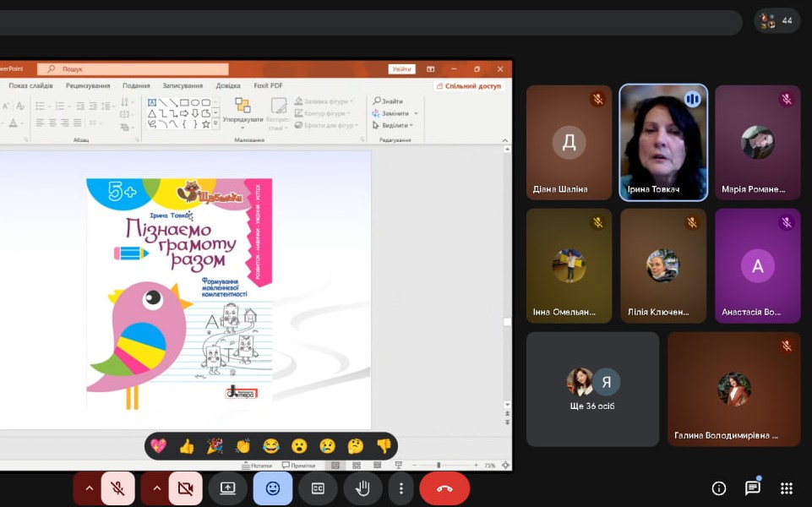This screenshot has height=507, width=812.
Task: Open the activities grid icon
Action: [x=787, y=488]
